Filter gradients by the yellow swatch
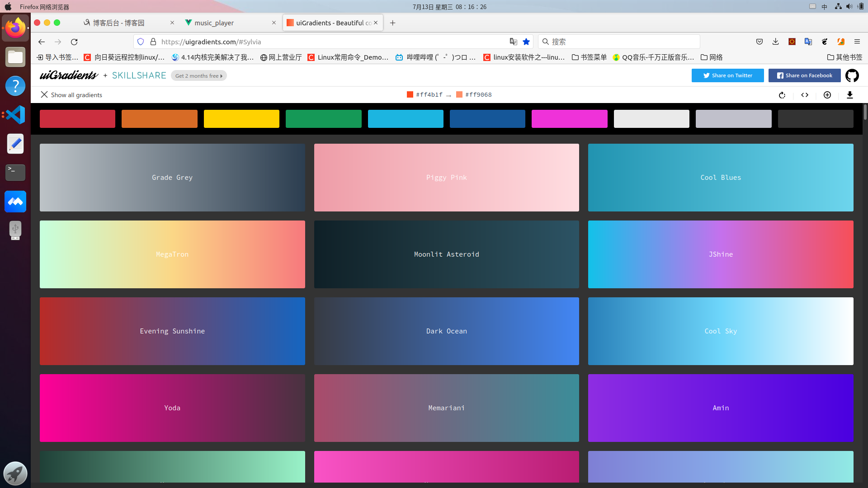 tap(241, 119)
